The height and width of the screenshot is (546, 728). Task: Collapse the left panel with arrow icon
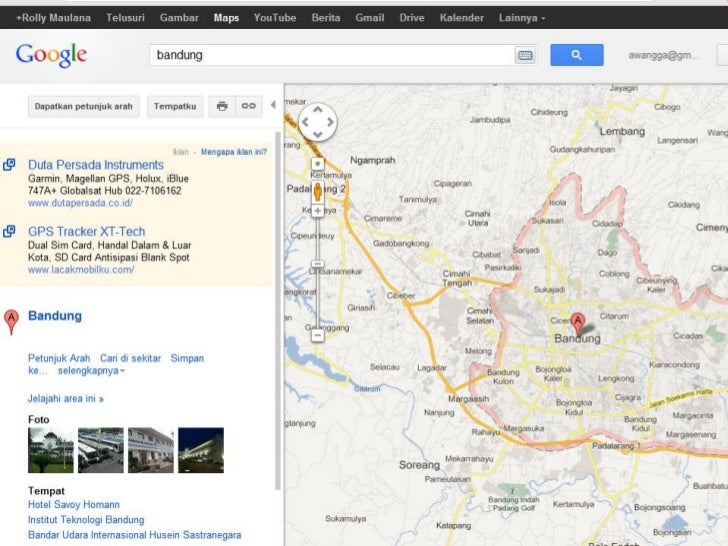click(x=273, y=105)
